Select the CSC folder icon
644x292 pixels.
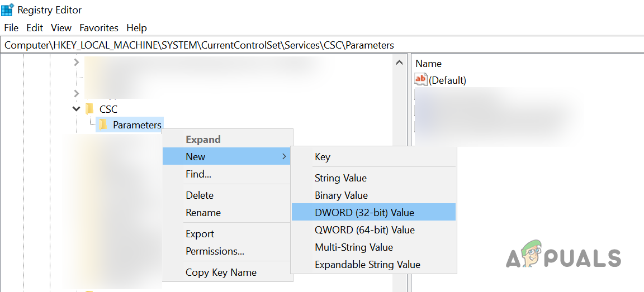(89, 109)
